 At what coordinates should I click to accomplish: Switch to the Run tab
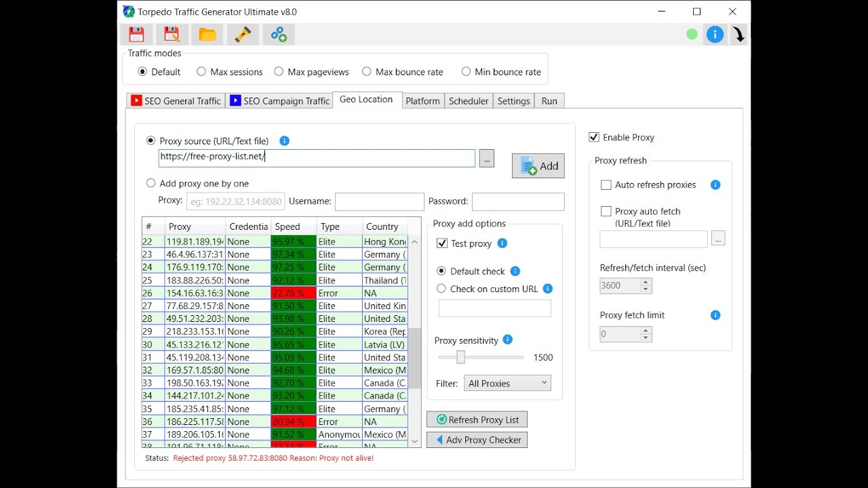[549, 101]
